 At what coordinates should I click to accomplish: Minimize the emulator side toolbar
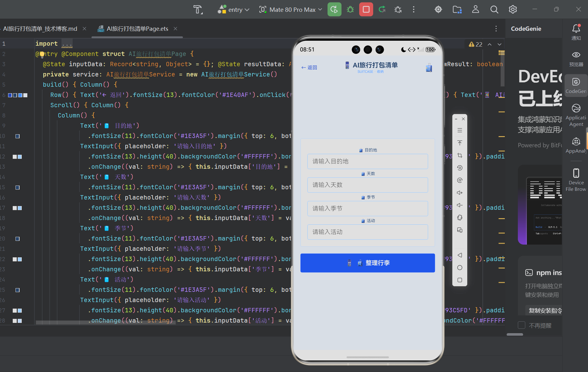(456, 119)
